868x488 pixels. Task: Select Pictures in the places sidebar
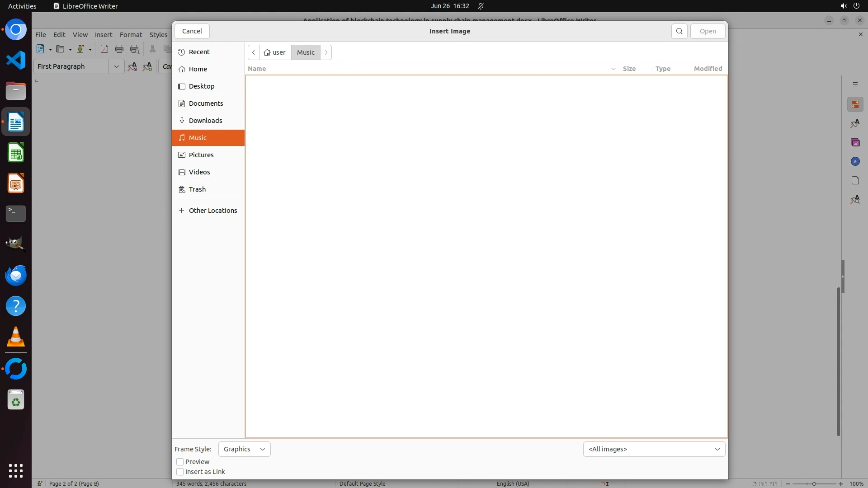pyautogui.click(x=201, y=155)
